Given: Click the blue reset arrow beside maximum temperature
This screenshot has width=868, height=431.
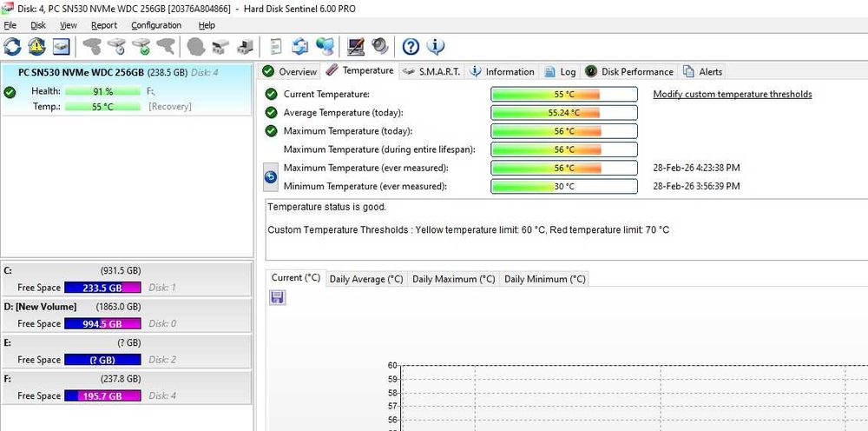Looking at the screenshot, I should pos(271,177).
